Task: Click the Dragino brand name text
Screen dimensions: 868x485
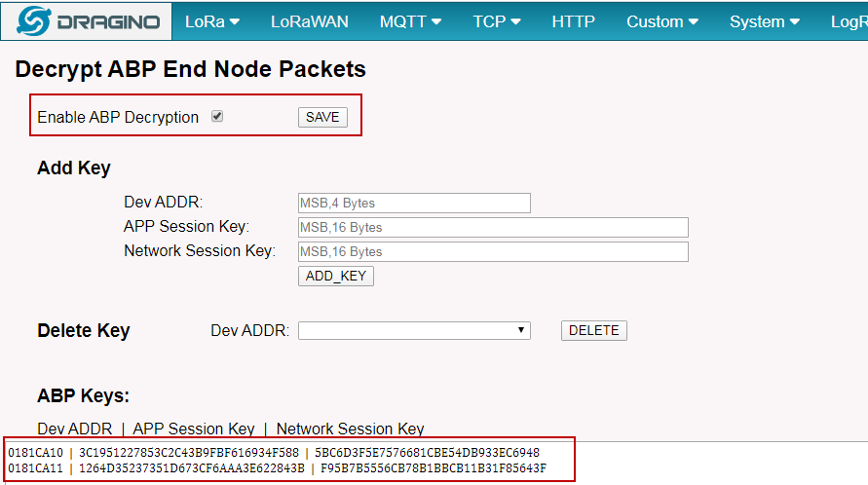Action: (108, 22)
